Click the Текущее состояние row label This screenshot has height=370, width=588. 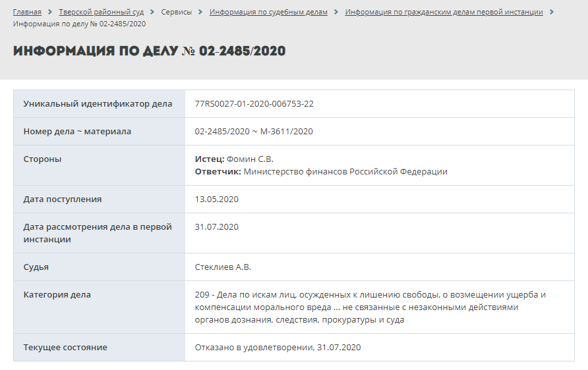point(65,348)
